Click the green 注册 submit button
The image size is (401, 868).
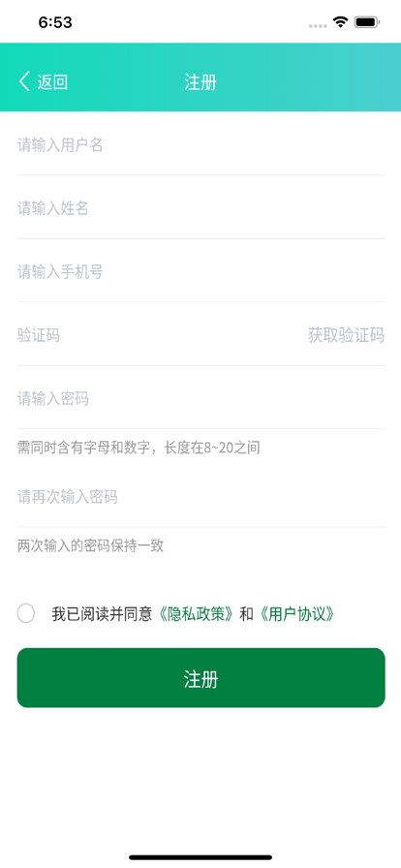pos(201,677)
